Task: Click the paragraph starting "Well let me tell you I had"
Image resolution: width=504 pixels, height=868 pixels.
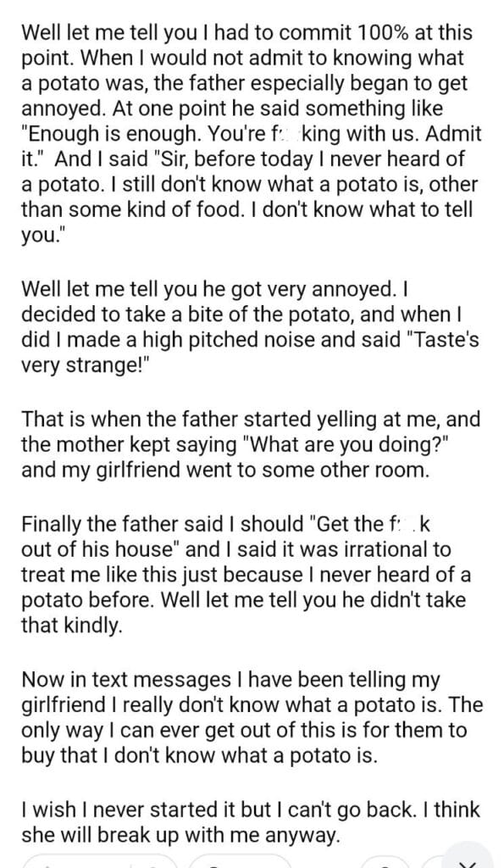Action: 252,134
